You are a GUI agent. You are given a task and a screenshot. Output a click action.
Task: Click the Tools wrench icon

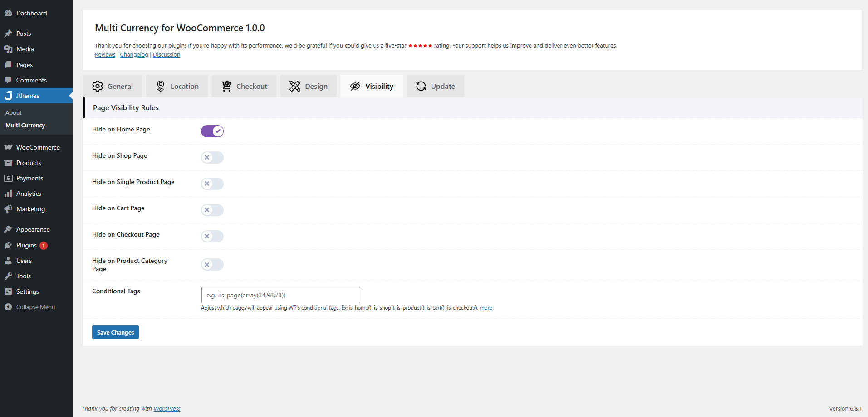pyautogui.click(x=8, y=276)
